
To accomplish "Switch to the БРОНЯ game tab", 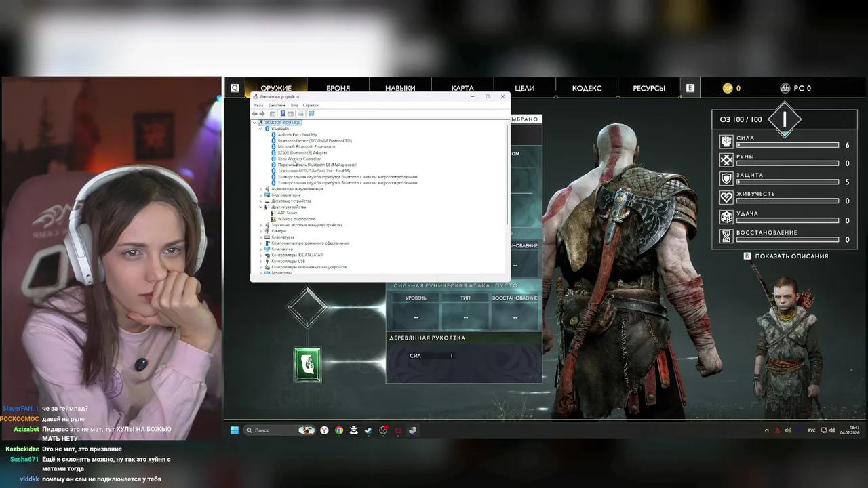I will [x=338, y=88].
